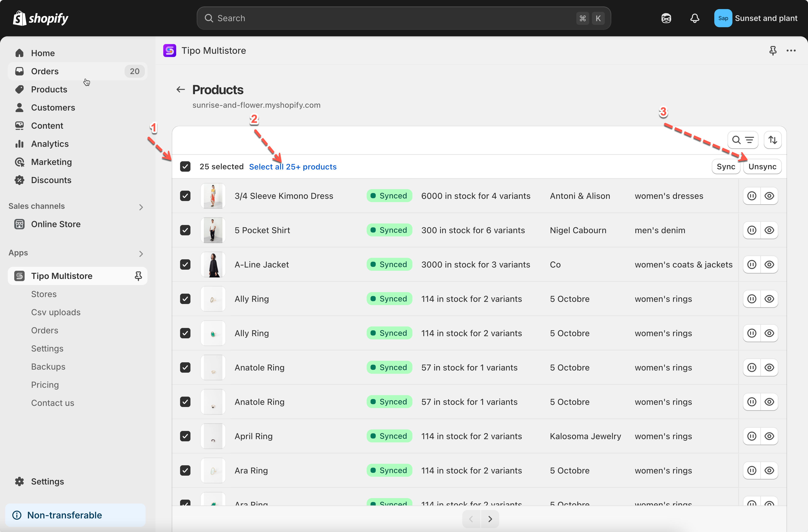
Task: View the A-Line Jacket product
Action: coord(769,264)
